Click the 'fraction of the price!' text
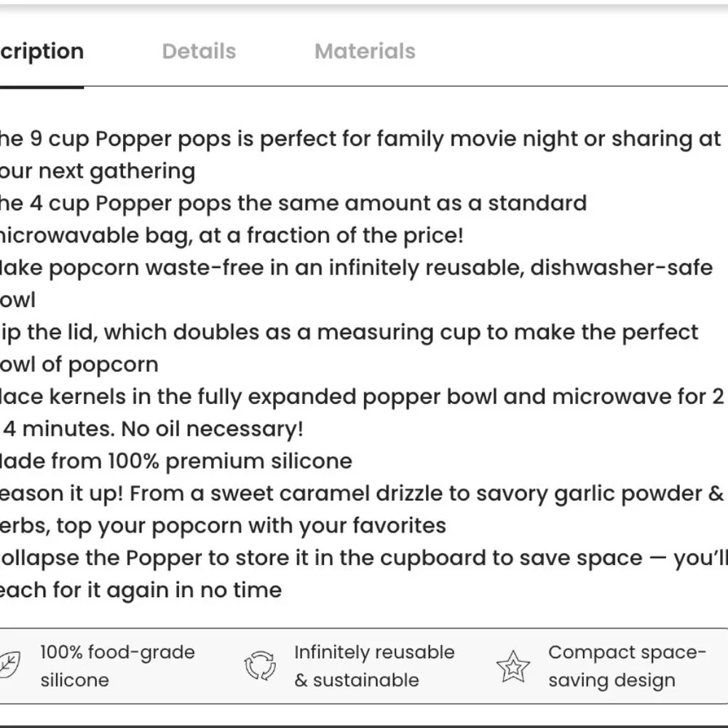Viewport: 728px width, 728px height. pos(355,235)
